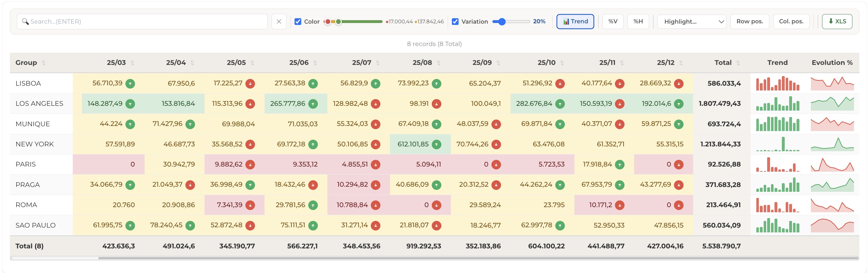The height and width of the screenshot is (273, 868).
Task: Click the NEW YORK 25/08 value 612.101,85
Action: (413, 144)
